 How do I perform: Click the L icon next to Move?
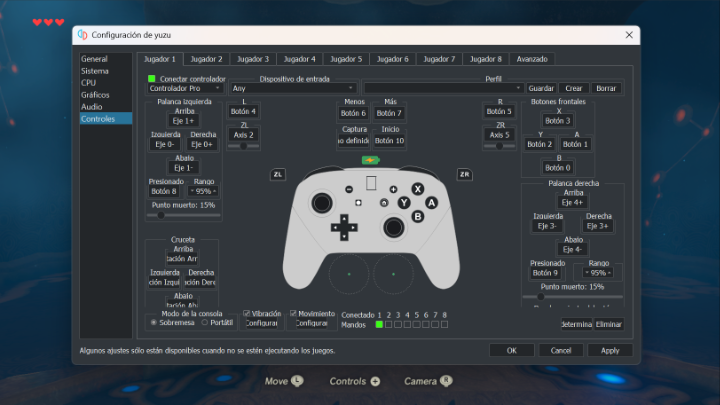(297, 381)
